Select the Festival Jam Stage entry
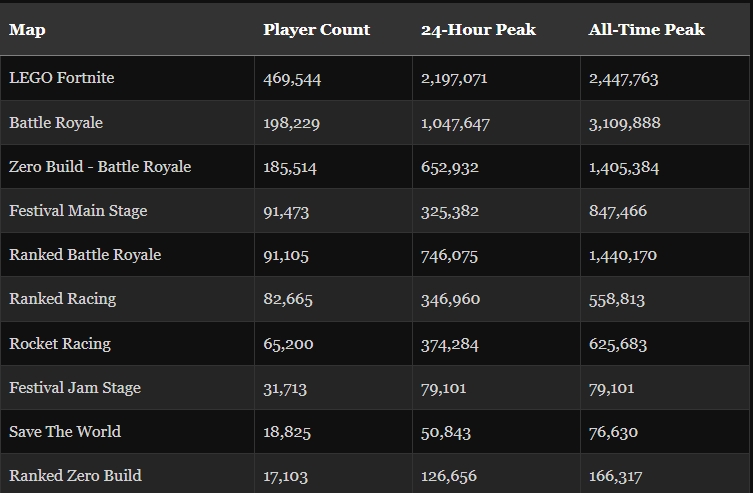Image resolution: width=753 pixels, height=493 pixels. [75, 388]
